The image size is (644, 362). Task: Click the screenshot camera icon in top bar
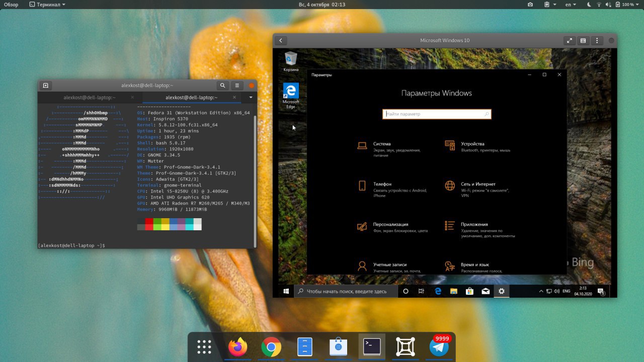[530, 5]
